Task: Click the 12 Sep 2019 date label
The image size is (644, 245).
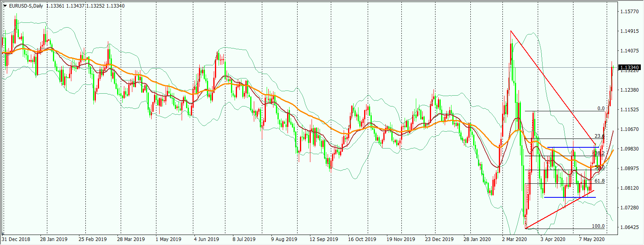Action: click(324, 239)
